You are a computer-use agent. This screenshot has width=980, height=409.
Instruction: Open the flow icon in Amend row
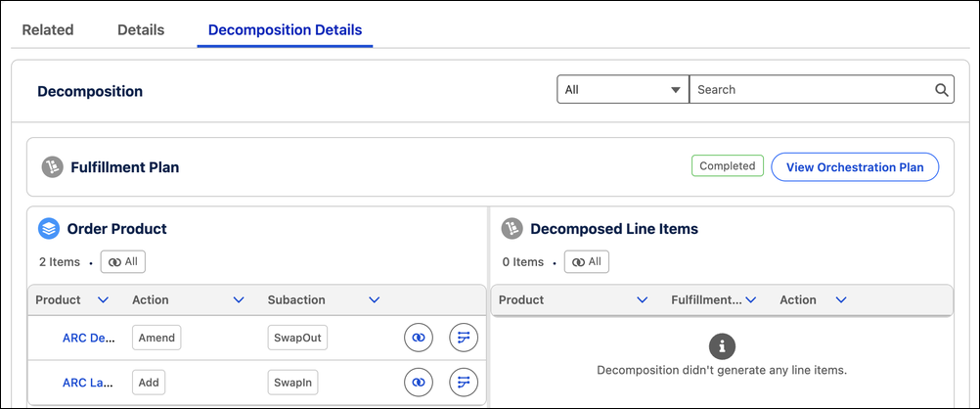[464, 338]
